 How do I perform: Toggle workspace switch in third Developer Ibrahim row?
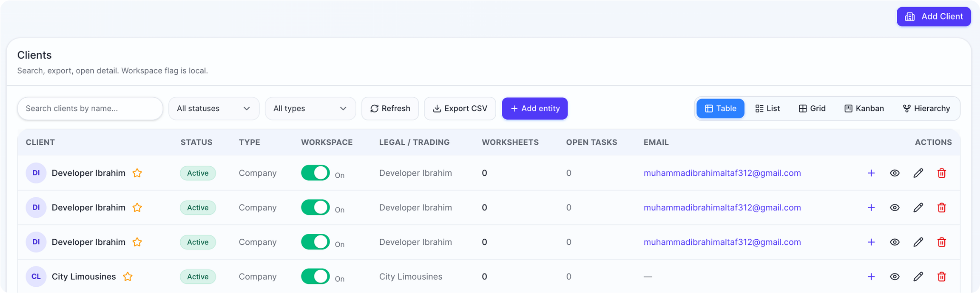(315, 242)
